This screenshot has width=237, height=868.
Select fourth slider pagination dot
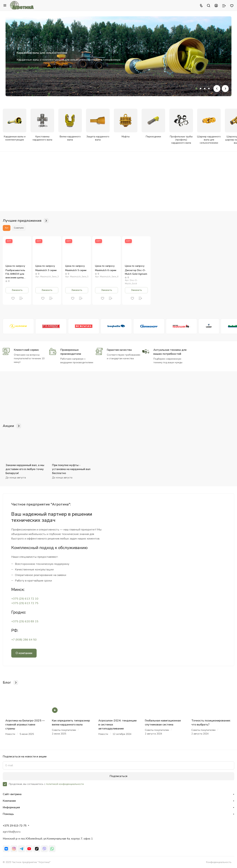tap(209, 89)
